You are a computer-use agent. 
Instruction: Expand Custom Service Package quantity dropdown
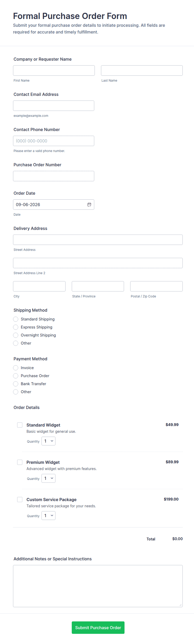[48, 515]
